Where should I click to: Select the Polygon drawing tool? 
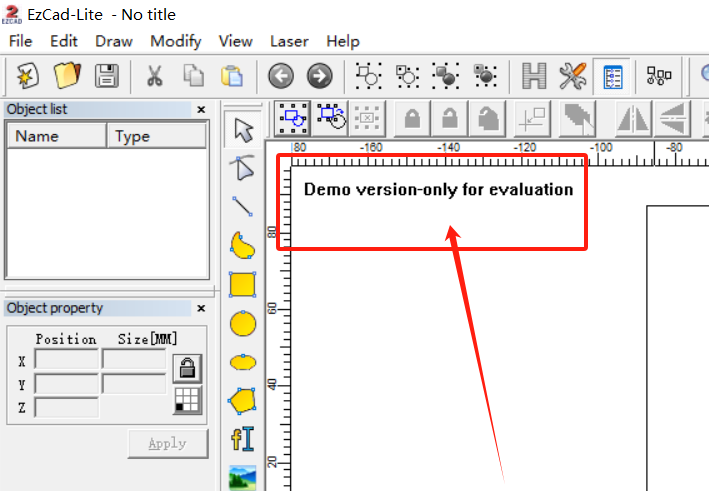(x=242, y=401)
